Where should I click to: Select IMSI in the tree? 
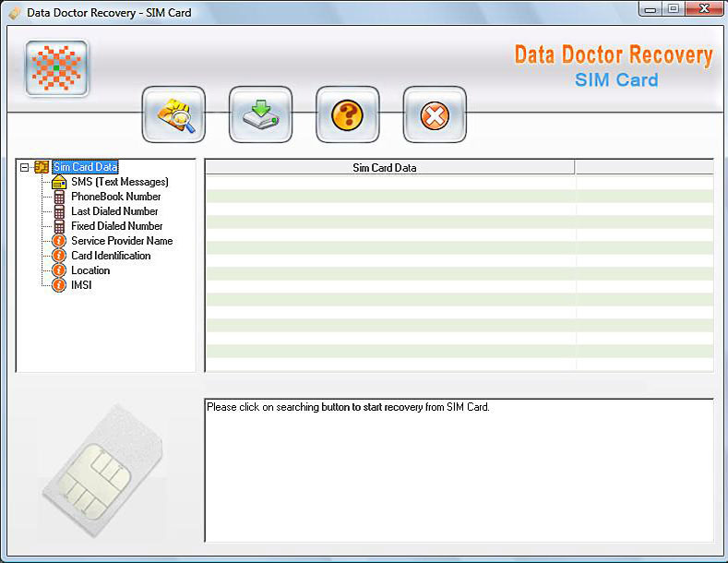tap(81, 285)
